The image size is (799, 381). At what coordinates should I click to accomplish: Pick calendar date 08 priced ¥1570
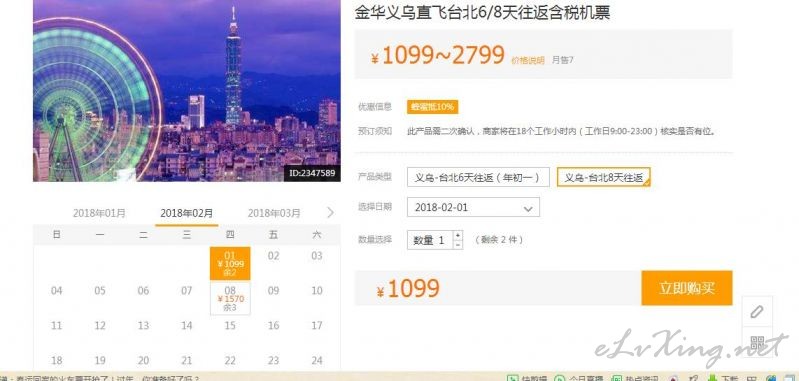tap(230, 298)
